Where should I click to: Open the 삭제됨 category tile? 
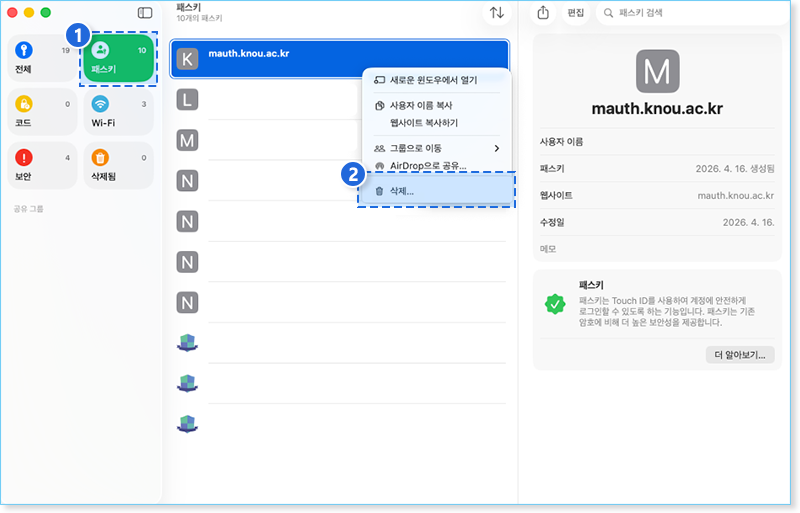coord(118,166)
